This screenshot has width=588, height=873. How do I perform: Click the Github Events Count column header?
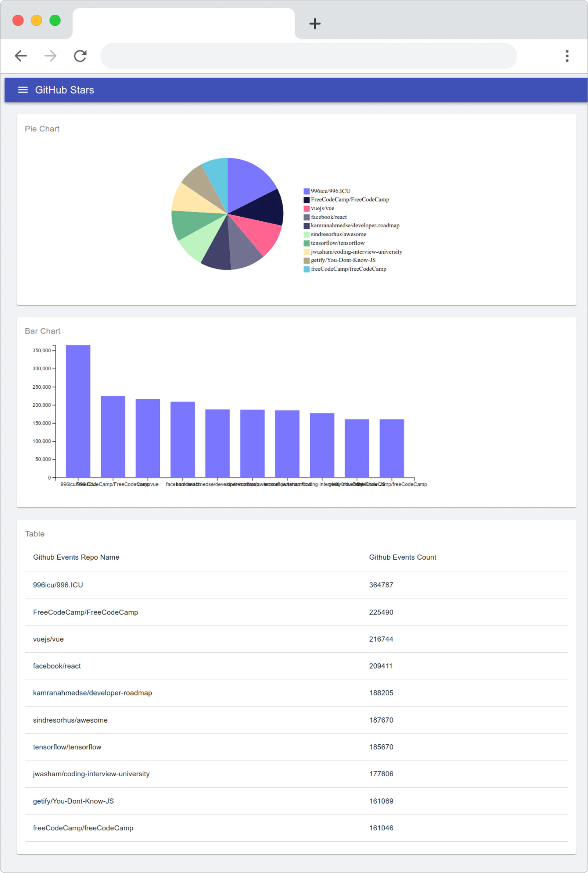point(402,557)
